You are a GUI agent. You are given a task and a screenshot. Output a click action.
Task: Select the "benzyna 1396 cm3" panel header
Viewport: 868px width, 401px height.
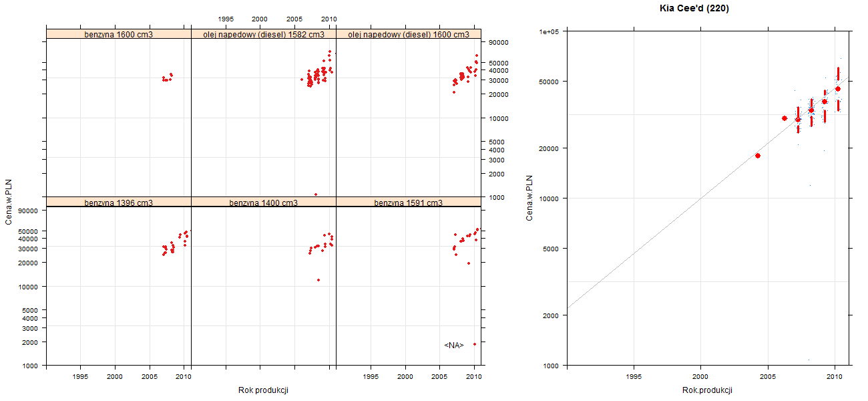(x=119, y=203)
